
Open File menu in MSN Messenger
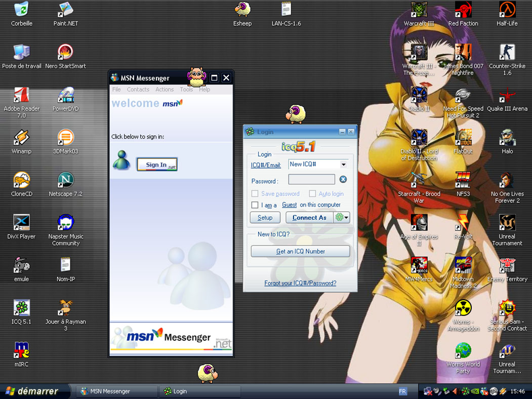click(116, 89)
